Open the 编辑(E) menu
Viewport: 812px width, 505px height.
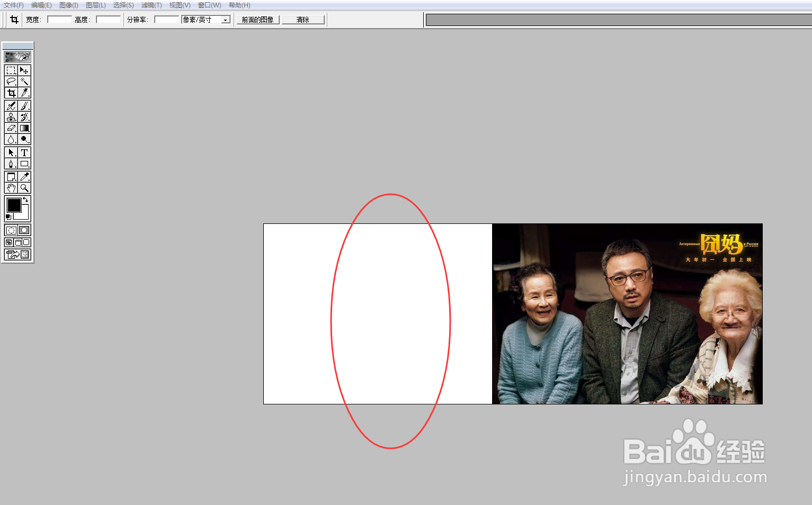(41, 5)
